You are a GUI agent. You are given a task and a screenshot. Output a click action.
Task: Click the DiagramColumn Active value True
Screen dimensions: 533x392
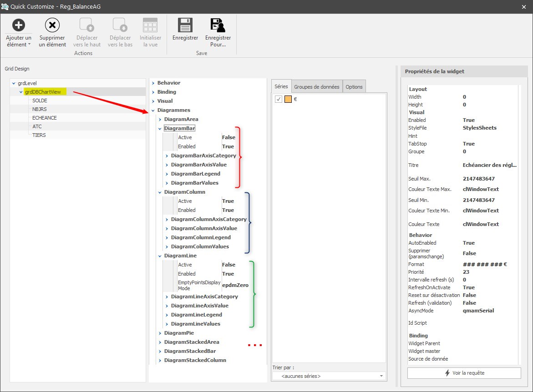point(228,201)
